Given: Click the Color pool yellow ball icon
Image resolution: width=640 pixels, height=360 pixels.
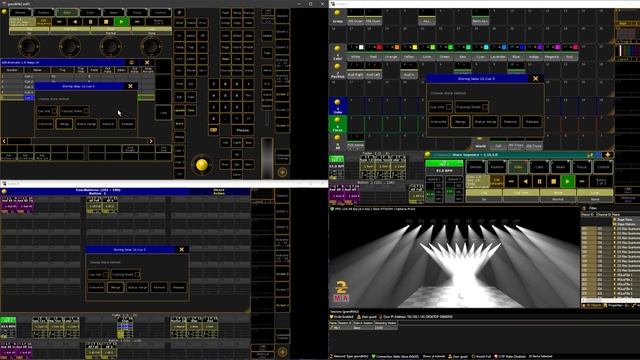Looking at the screenshot, I should click(x=337, y=49).
